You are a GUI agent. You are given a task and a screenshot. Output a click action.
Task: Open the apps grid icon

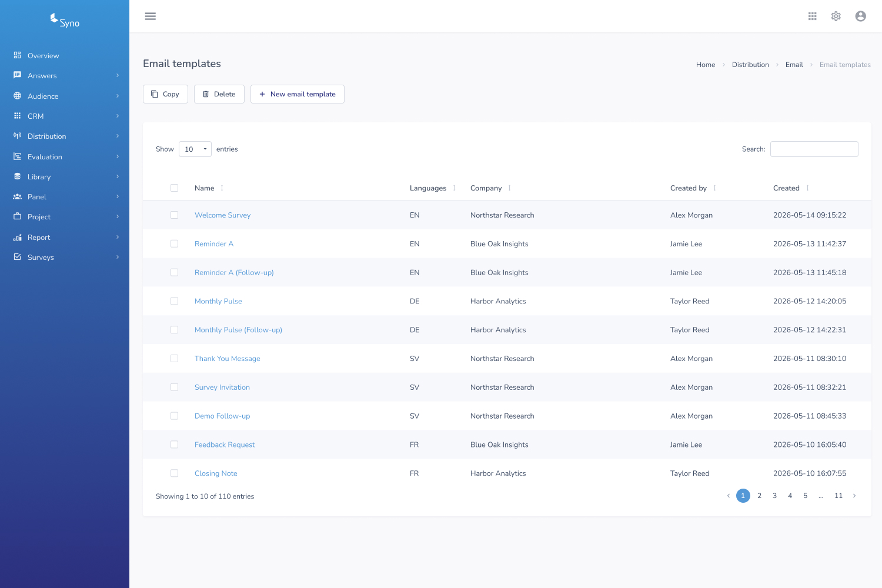[813, 16]
